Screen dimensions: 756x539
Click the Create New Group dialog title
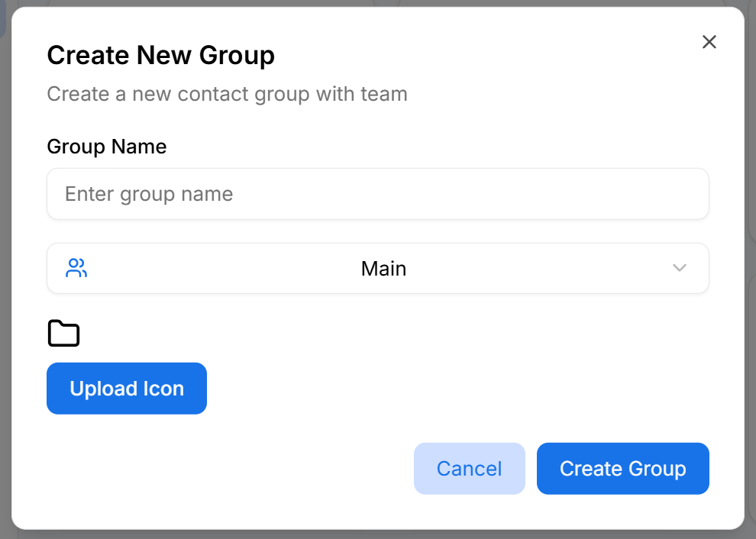(160, 55)
